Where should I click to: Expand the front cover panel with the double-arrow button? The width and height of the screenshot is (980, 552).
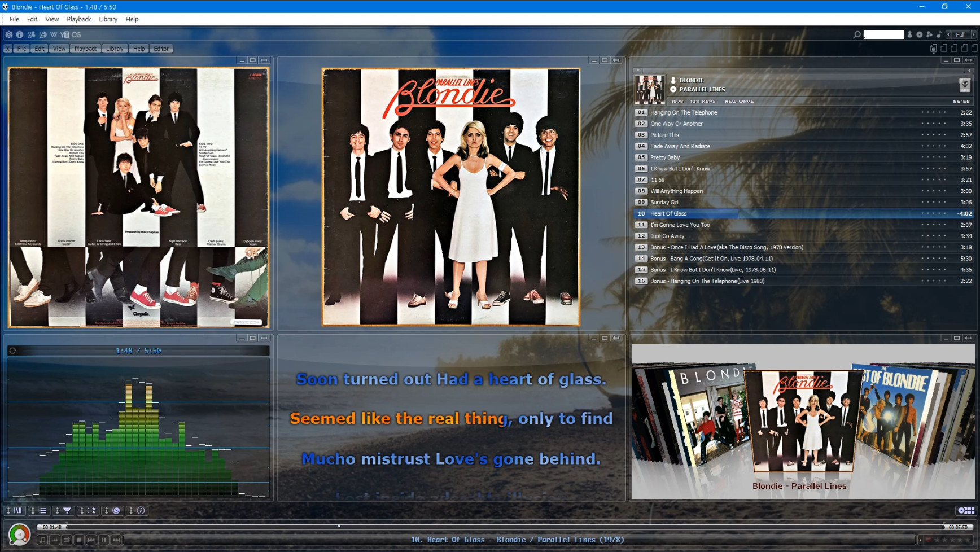616,60
